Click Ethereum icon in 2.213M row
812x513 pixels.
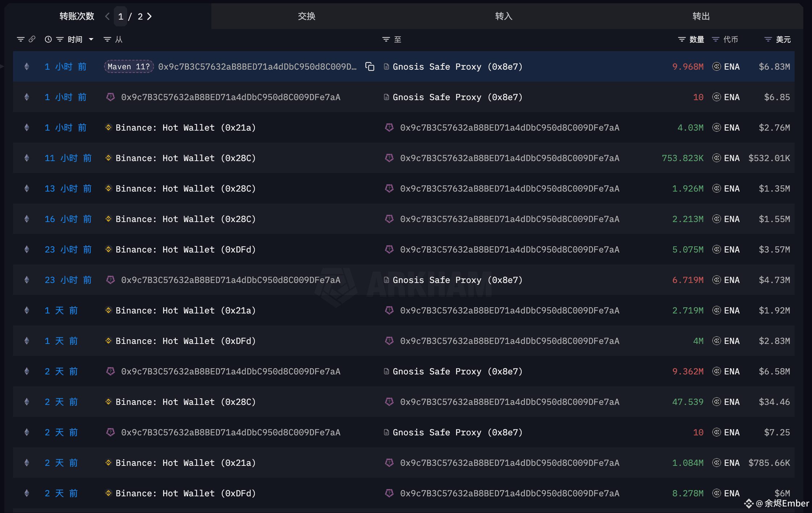click(x=26, y=219)
